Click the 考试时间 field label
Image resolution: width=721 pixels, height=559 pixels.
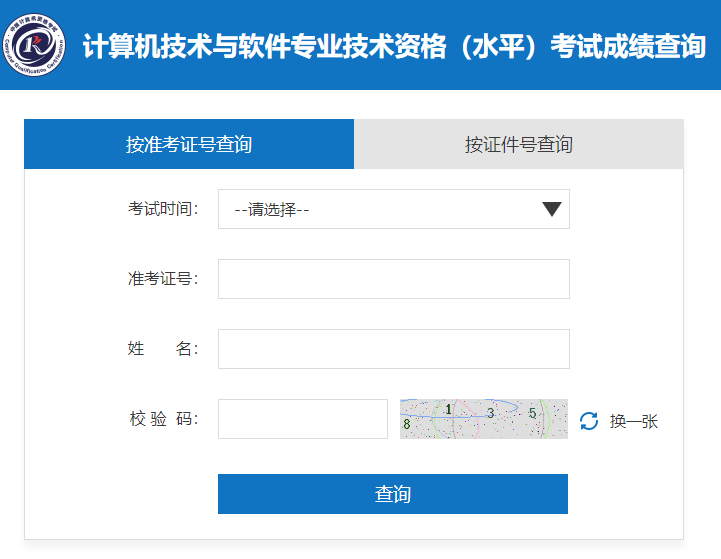click(163, 209)
